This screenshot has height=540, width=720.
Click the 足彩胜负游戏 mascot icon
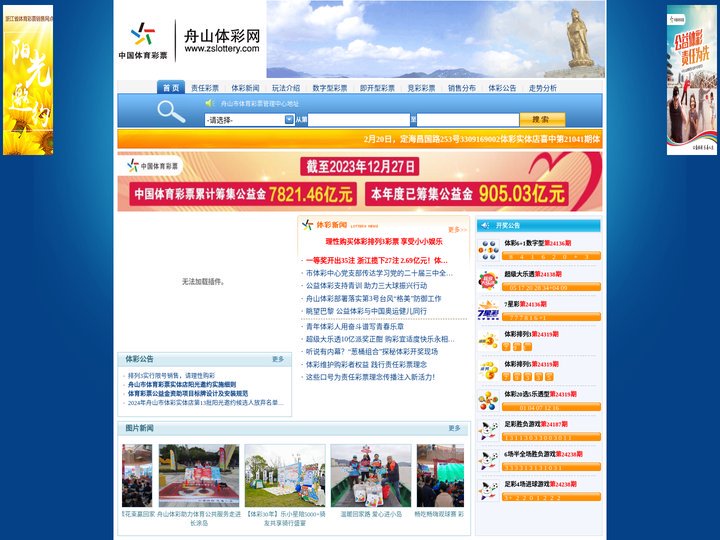click(489, 431)
